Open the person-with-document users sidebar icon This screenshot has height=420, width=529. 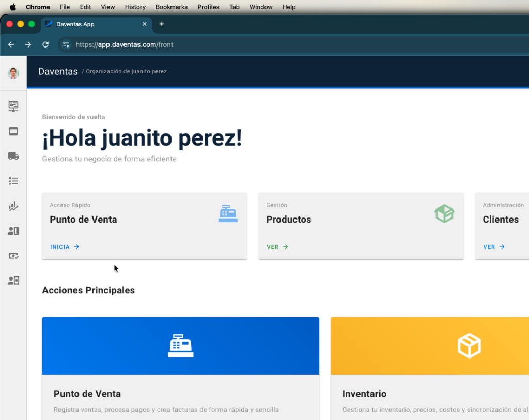coord(13,281)
